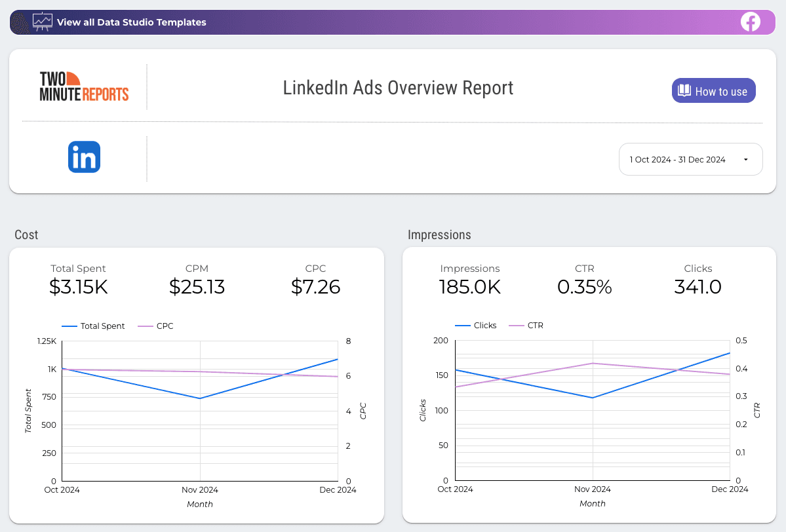This screenshot has height=532, width=786.
Task: Click the LinkedIn logo icon
Action: tap(83, 157)
